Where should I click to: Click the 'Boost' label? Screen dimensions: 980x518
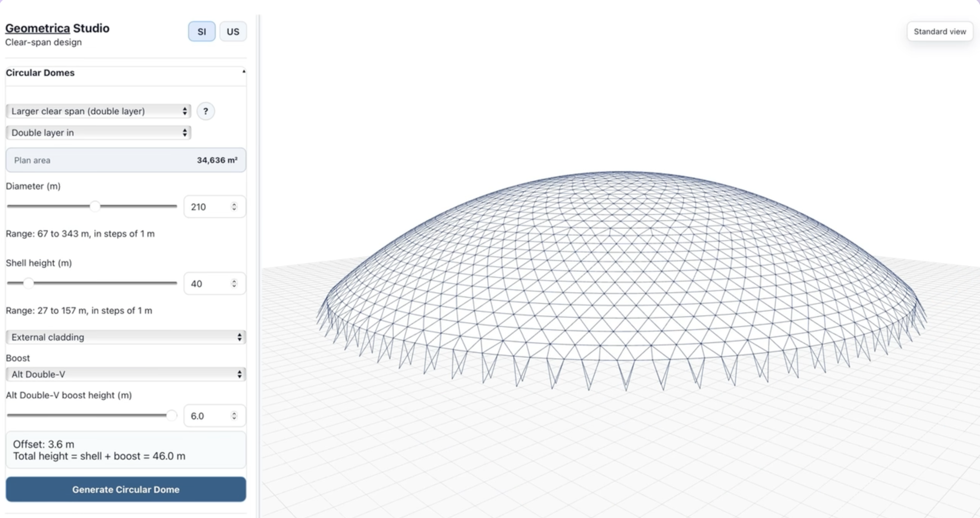[x=18, y=358]
